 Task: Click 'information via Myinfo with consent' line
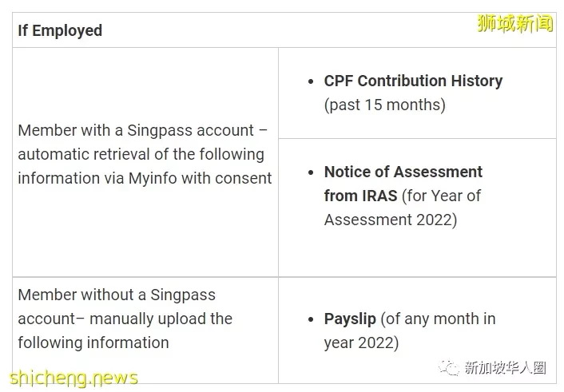[145, 178]
